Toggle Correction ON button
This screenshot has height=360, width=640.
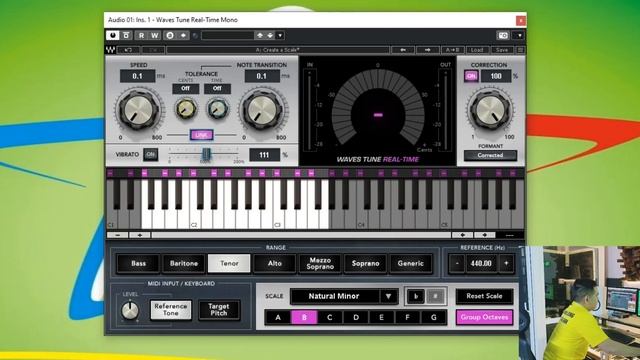coord(471,76)
